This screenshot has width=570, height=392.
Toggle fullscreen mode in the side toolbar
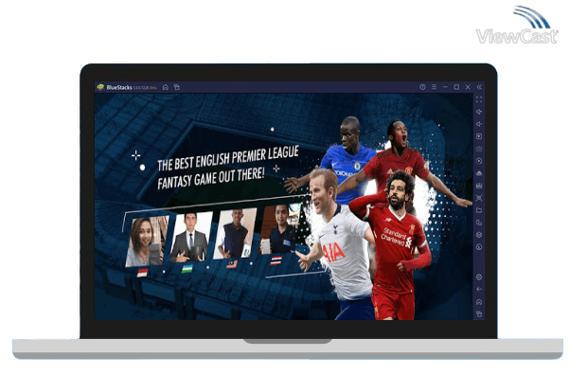pyautogui.click(x=479, y=99)
